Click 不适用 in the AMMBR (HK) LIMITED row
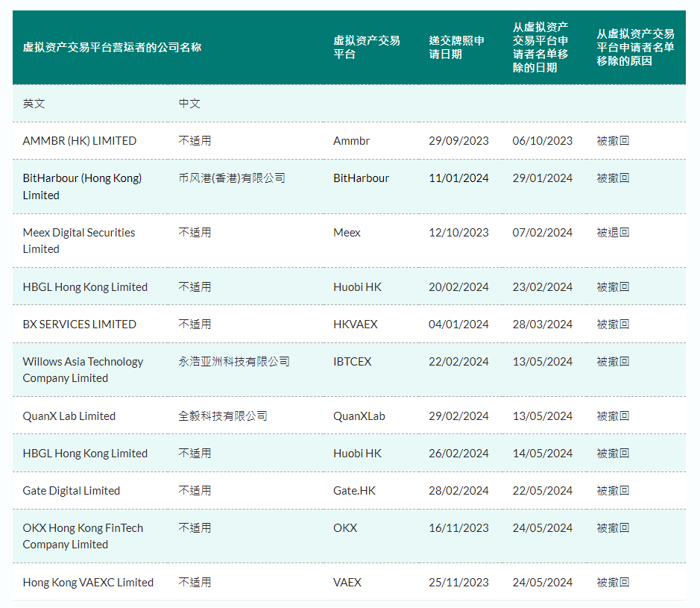This screenshot has height=608, width=700. click(x=195, y=141)
